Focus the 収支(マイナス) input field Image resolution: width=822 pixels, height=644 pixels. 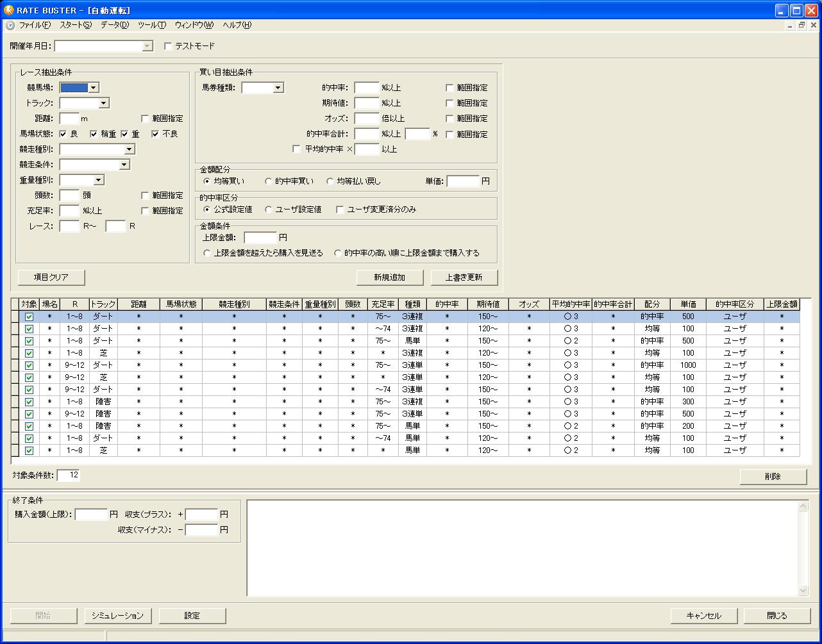201,530
